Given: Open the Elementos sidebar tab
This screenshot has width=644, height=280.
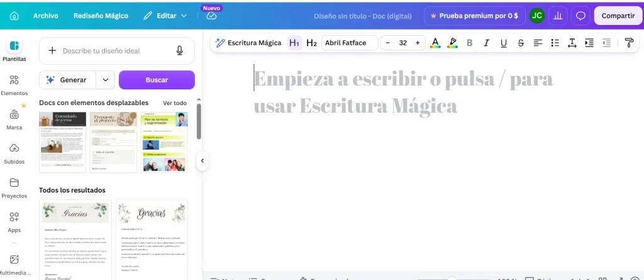Looking at the screenshot, I should (14, 85).
